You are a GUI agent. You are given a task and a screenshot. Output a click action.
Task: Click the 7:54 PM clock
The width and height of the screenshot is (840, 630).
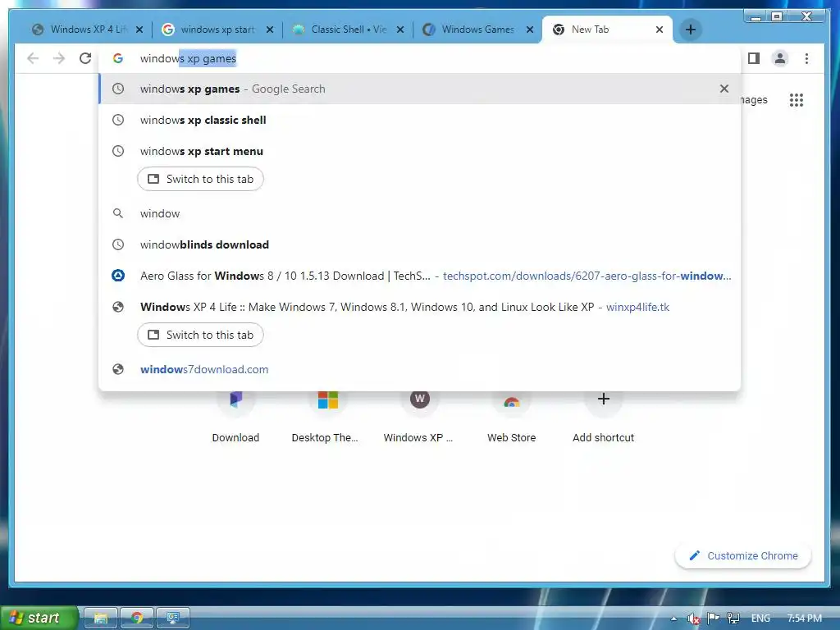[x=804, y=619]
